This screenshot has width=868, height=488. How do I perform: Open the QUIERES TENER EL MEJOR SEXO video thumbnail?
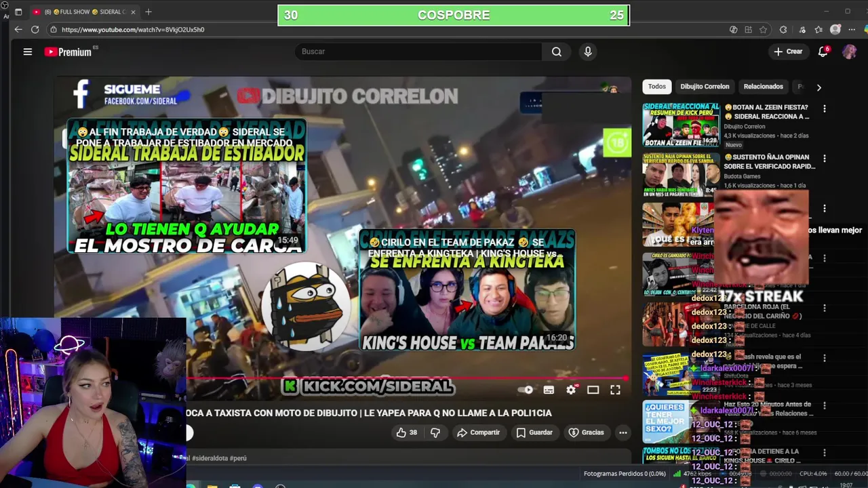coord(681,422)
